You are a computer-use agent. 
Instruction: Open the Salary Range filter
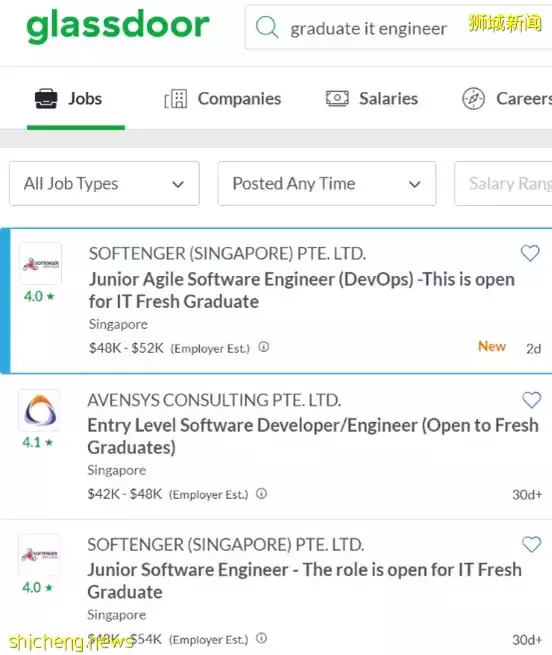coord(503,183)
